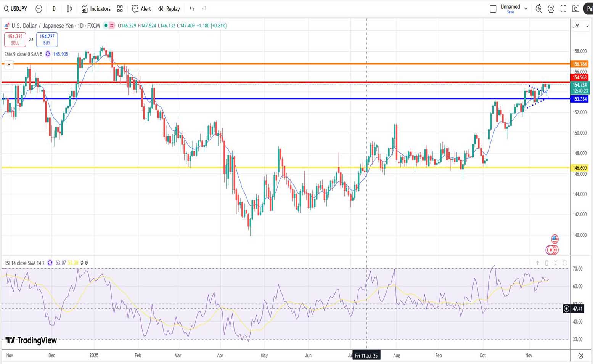Screen dimensions: 593x364
Task: Click the 154.723 SELL button
Action: click(15, 39)
